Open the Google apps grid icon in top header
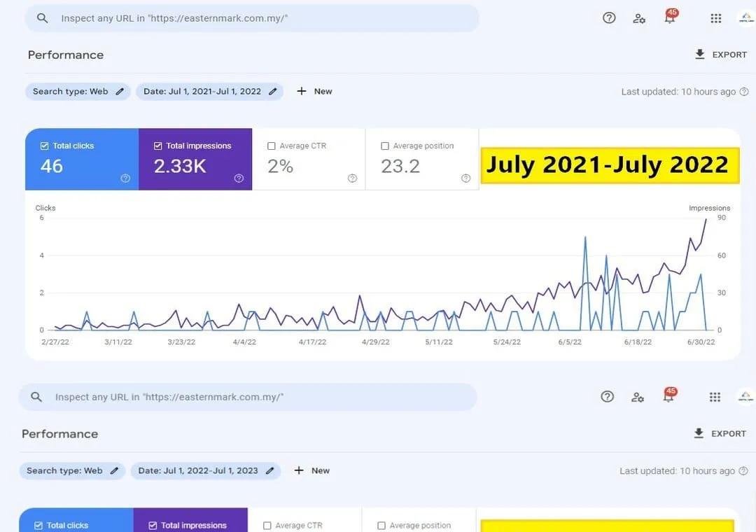756x532 pixels. pos(715,18)
